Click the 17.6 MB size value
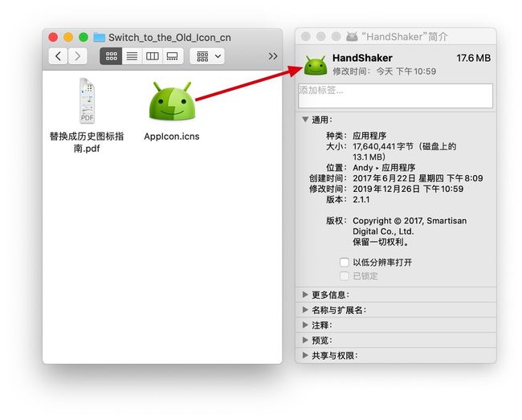 coord(473,59)
